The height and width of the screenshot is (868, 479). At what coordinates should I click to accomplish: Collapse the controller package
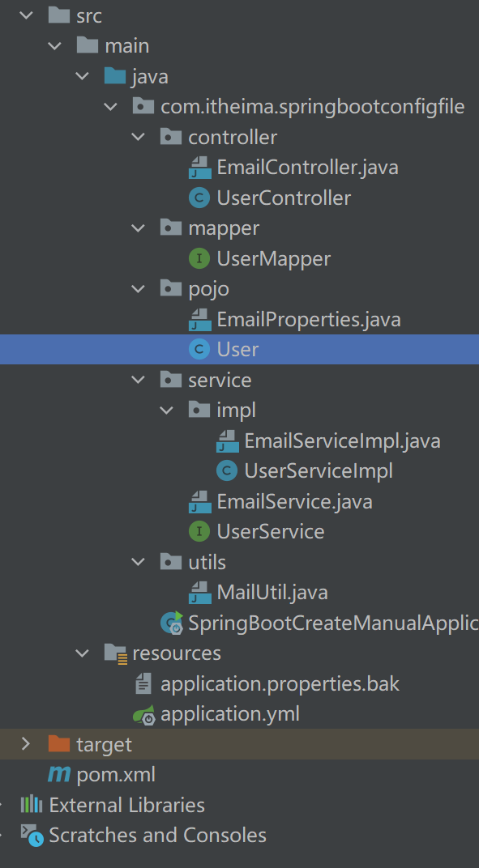coord(138,137)
